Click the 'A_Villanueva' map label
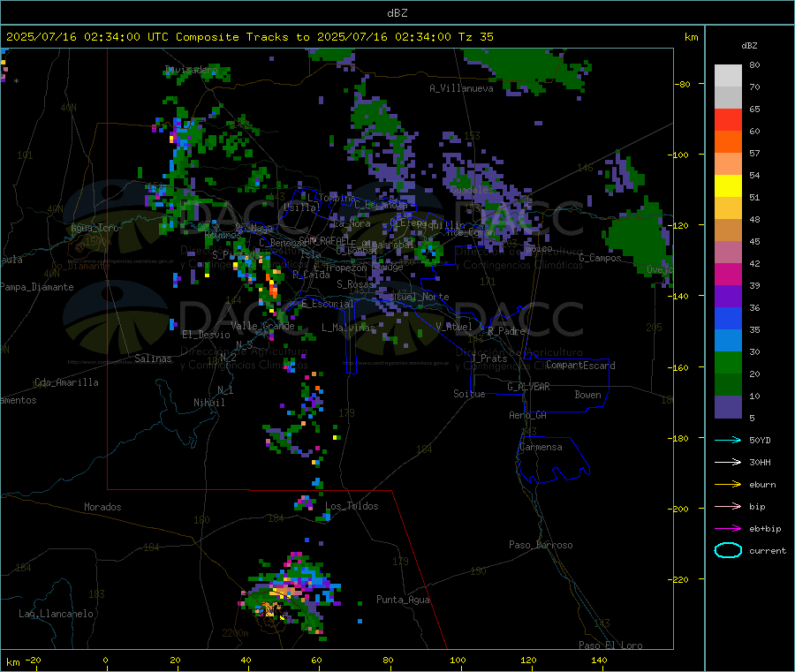The width and height of the screenshot is (795, 672). 461,88
